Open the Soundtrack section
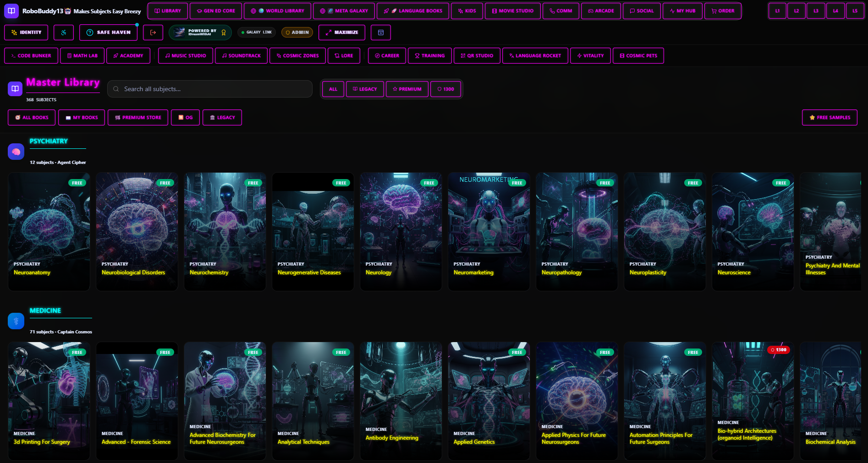This screenshot has width=868, height=463. pyautogui.click(x=241, y=56)
